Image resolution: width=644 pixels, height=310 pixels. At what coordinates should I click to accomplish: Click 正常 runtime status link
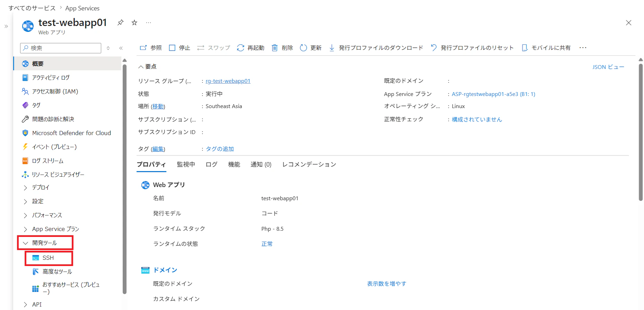coord(267,244)
